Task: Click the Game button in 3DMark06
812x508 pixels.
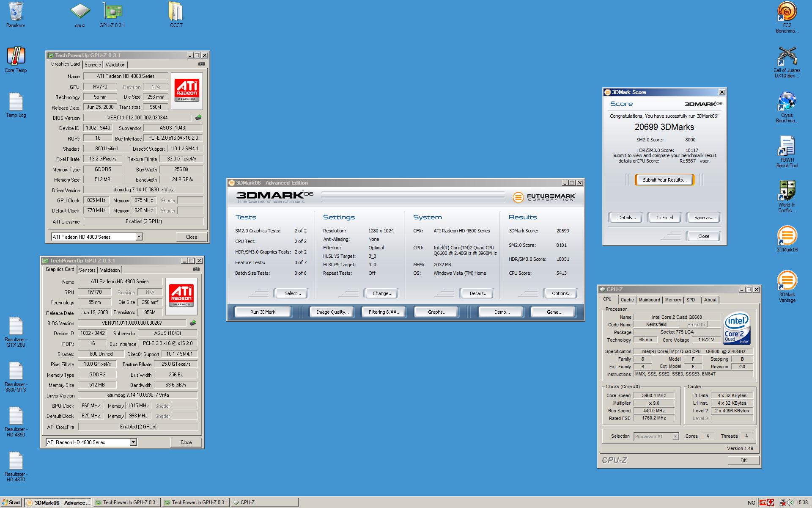Action: (554, 312)
